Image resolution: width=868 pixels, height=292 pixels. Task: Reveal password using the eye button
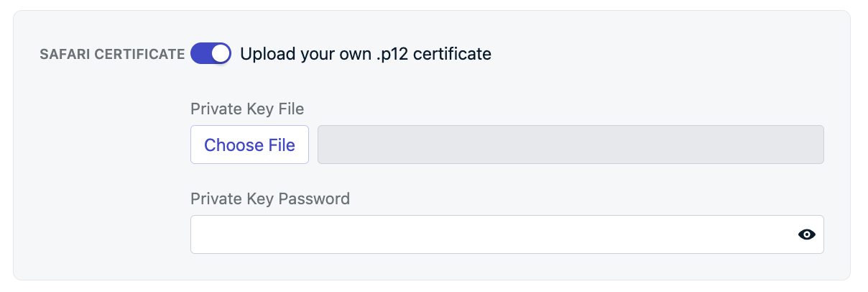[807, 234]
